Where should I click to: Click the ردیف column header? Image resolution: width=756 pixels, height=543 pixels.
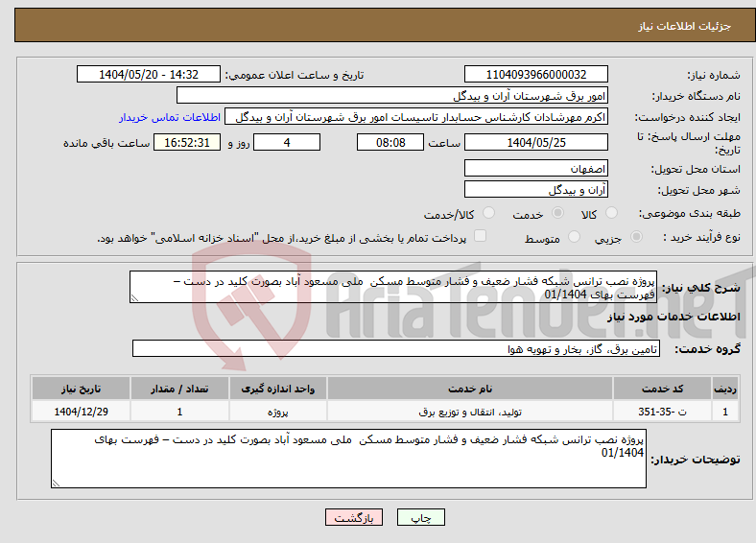(x=725, y=389)
